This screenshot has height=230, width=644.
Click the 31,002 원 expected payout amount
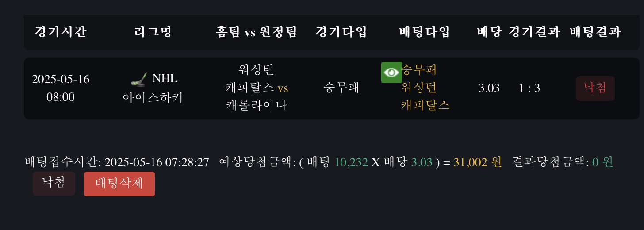click(x=478, y=162)
